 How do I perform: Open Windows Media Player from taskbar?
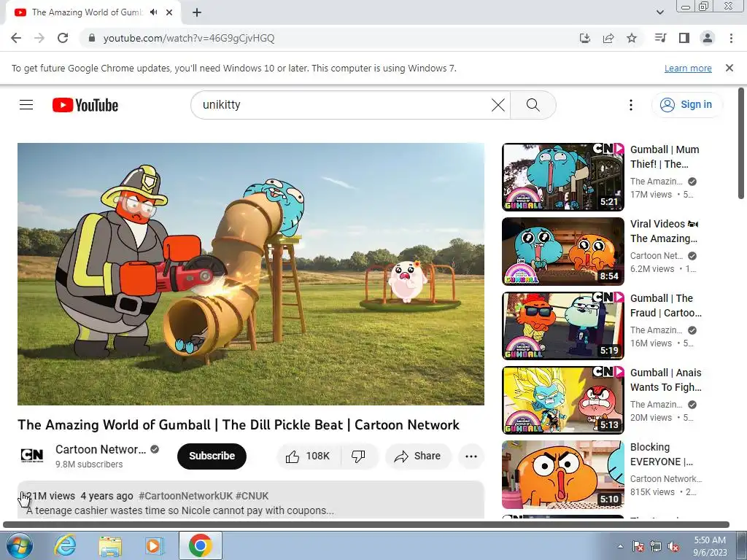pyautogui.click(x=153, y=545)
